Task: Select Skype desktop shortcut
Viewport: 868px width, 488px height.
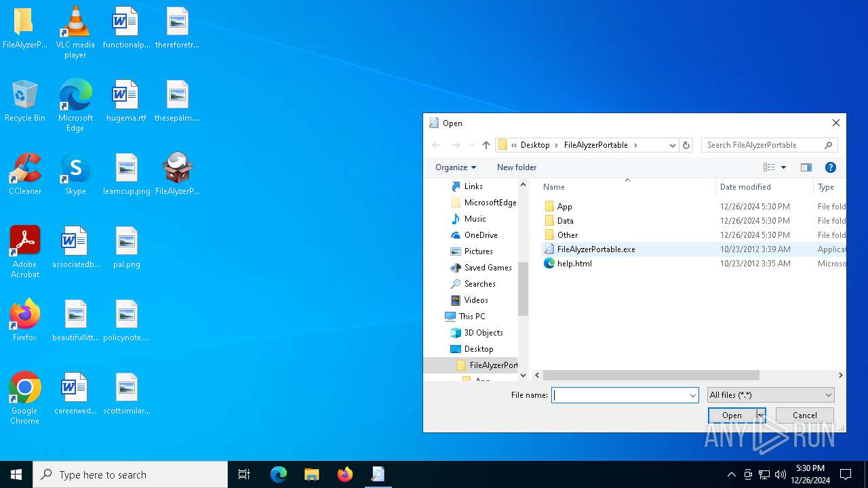Action: pyautogui.click(x=75, y=174)
